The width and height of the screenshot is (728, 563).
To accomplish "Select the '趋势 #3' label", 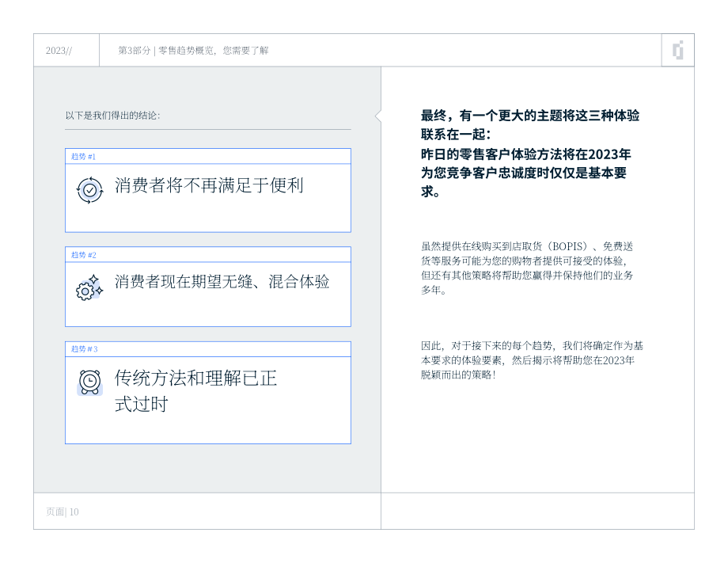I will [x=84, y=349].
